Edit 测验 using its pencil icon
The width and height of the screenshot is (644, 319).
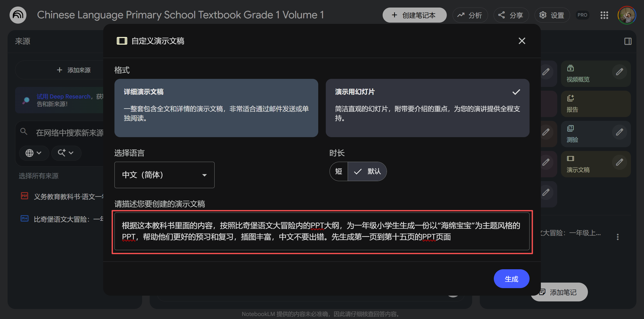pyautogui.click(x=620, y=132)
